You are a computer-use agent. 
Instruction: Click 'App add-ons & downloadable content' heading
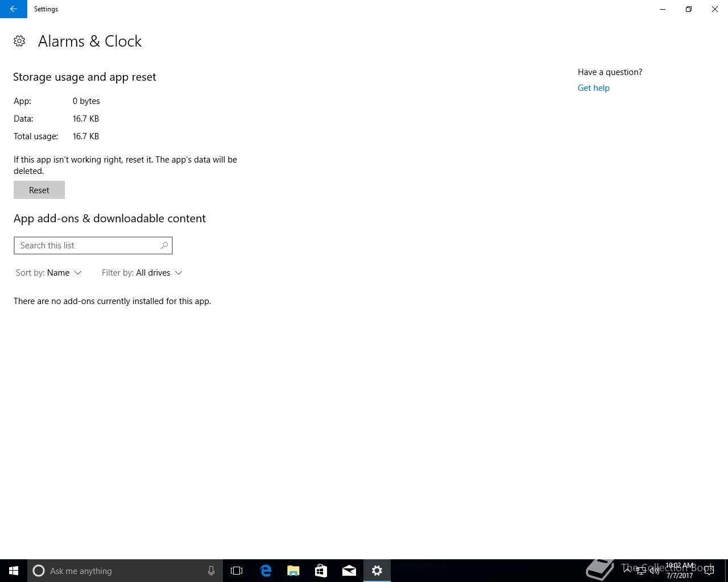(110, 218)
